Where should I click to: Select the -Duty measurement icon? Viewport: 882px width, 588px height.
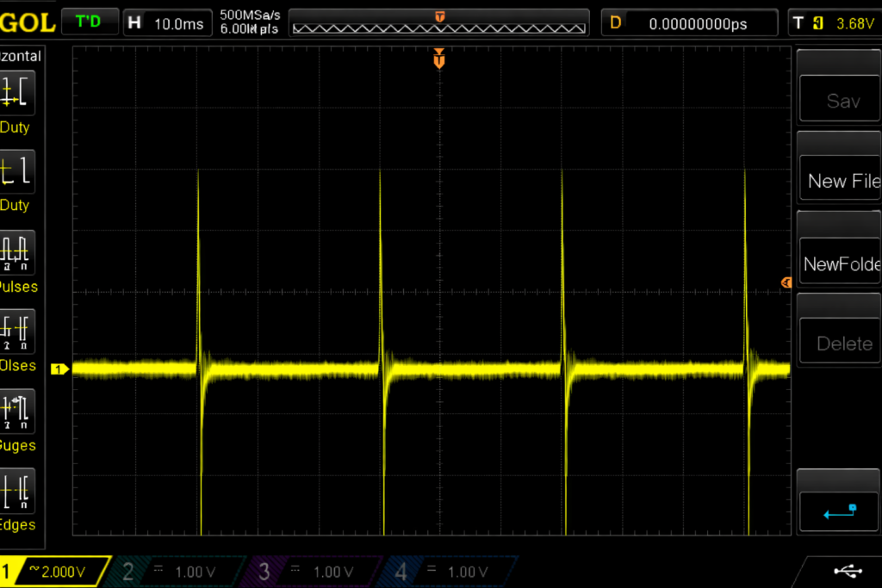click(x=16, y=171)
